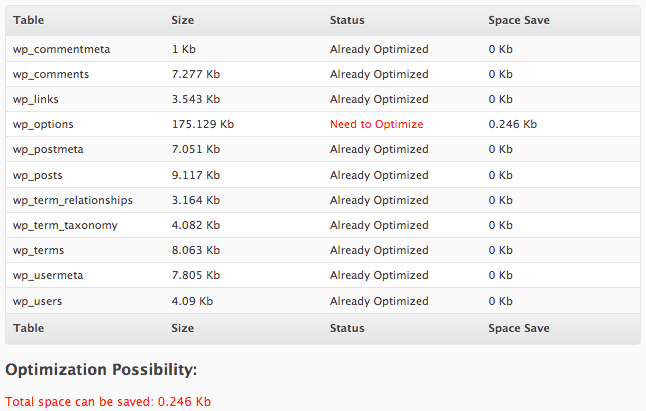This screenshot has height=411, width=646.
Task: Select the wp_usermeta table name
Action: [x=48, y=276]
